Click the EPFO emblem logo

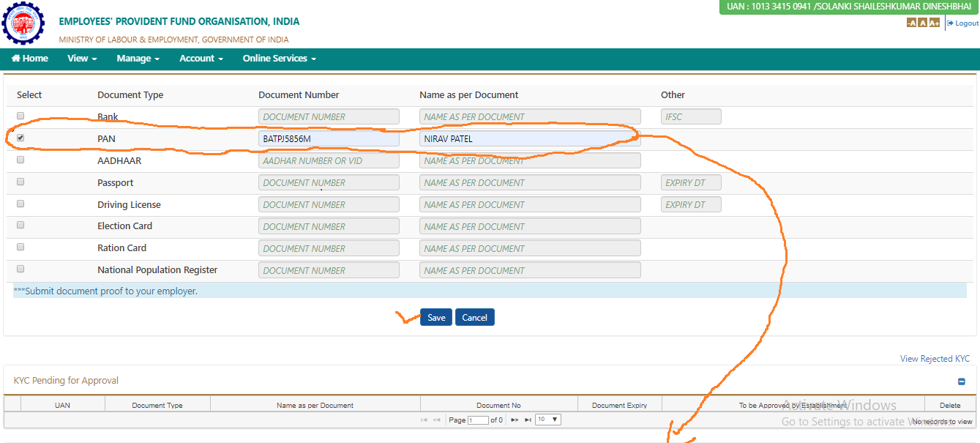coord(23,23)
